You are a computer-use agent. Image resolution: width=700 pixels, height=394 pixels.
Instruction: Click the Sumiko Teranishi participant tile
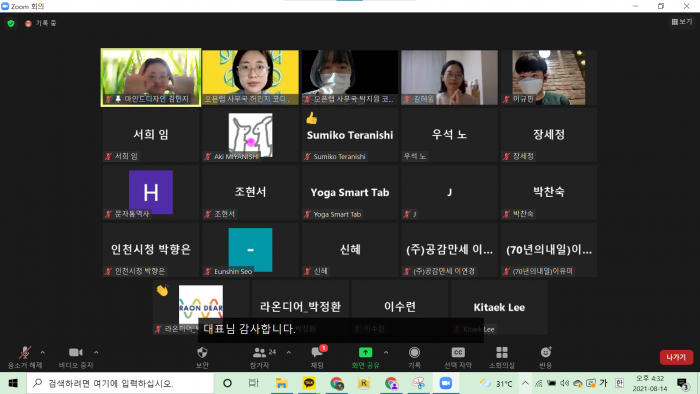tap(350, 135)
